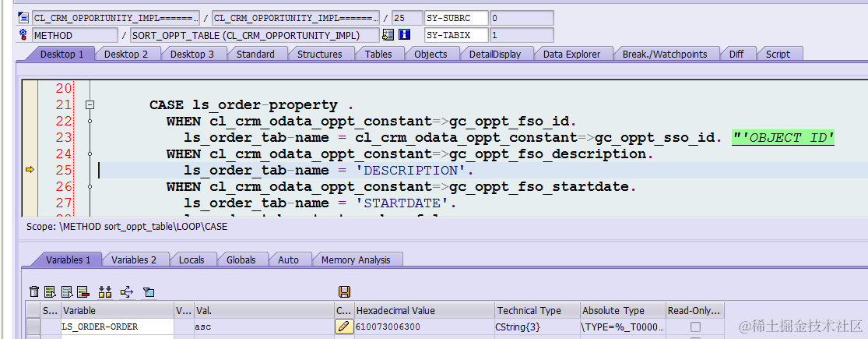The image size is (868, 339).
Task: Open the Tables tab
Action: (378, 54)
